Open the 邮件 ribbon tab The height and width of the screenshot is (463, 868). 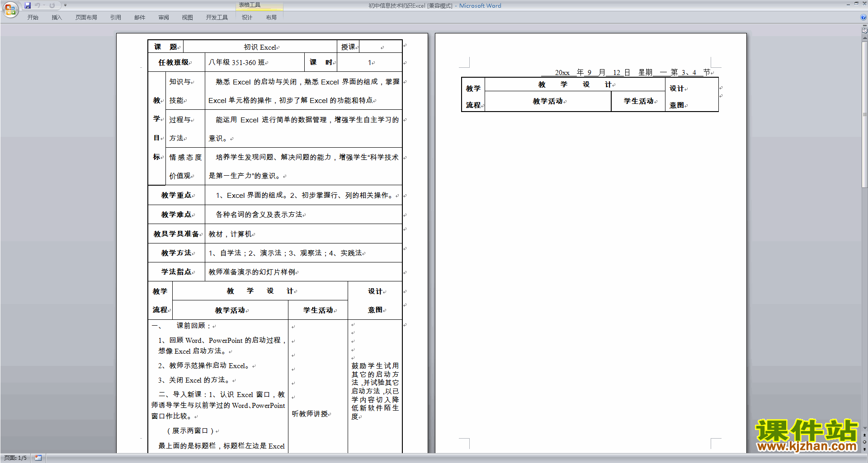[x=140, y=18]
